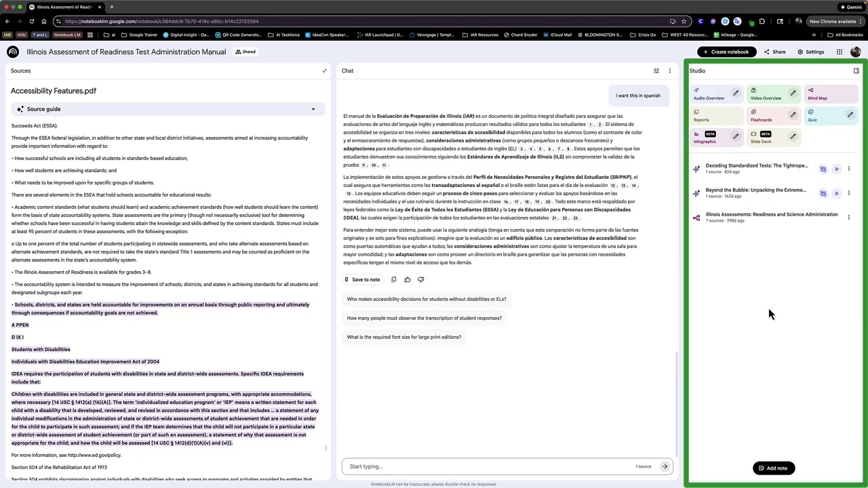Generate a Mind Map in Studio
Screen dimensions: 868x488
click(830, 94)
